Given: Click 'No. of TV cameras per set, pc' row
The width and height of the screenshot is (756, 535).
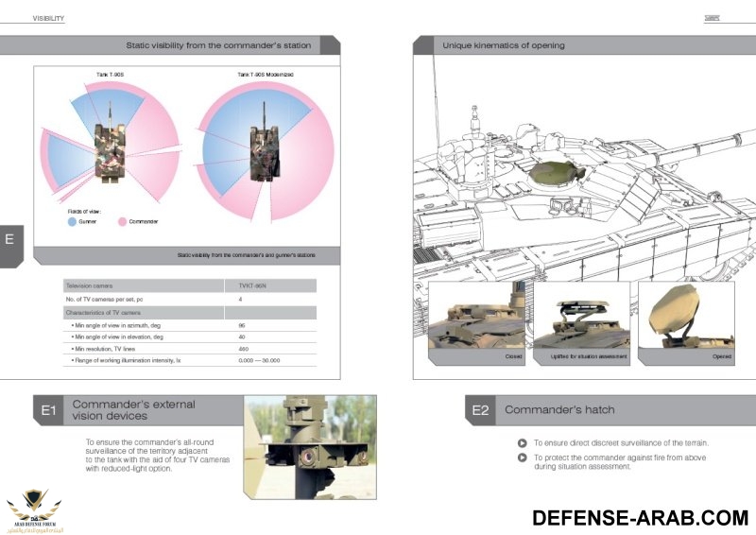Looking at the screenshot, I should (x=190, y=299).
